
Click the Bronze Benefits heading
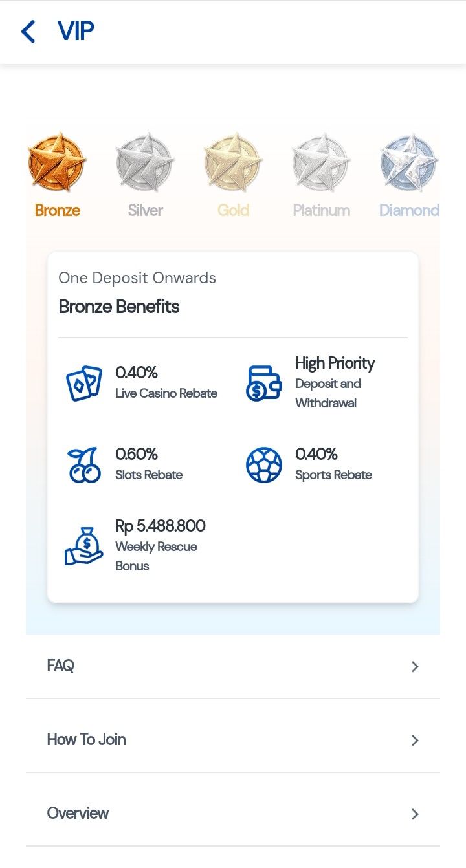(x=119, y=307)
